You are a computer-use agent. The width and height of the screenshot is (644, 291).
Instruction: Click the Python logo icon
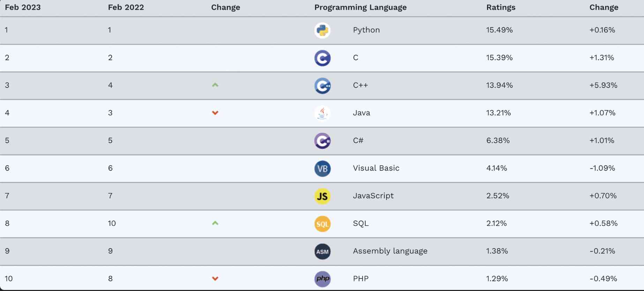(322, 30)
